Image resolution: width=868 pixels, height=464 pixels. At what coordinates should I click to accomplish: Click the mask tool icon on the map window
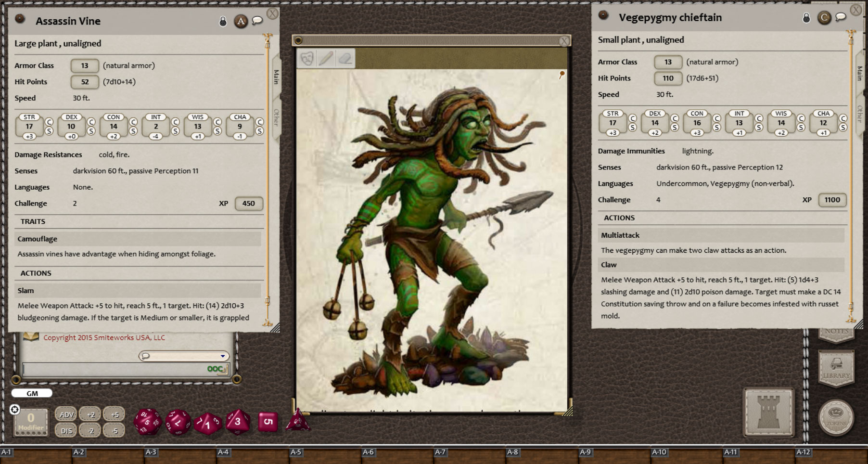306,59
